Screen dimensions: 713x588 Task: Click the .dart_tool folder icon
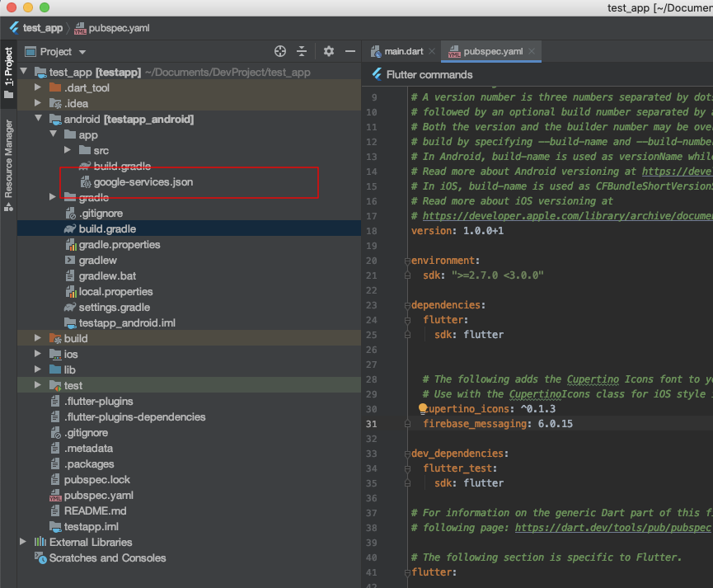55,87
